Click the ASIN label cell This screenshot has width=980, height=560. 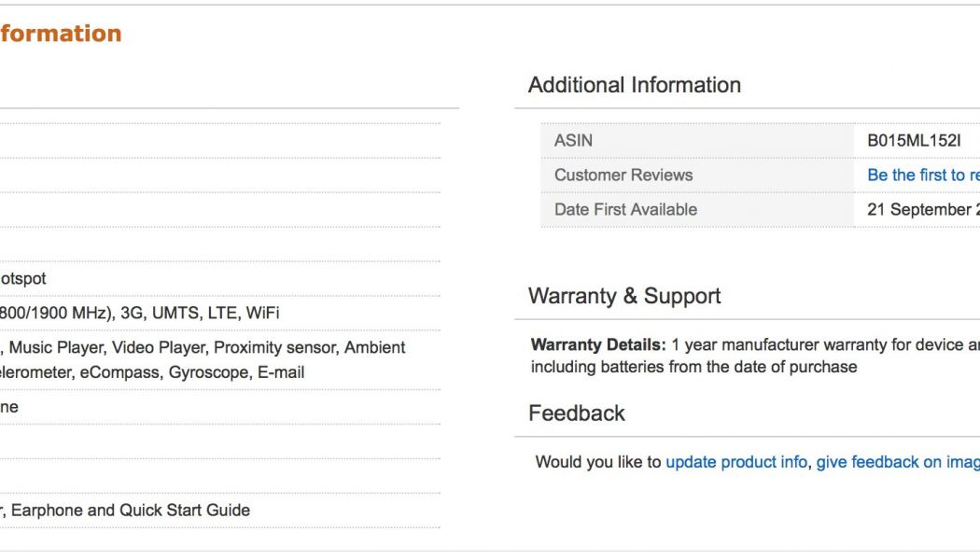pyautogui.click(x=573, y=140)
